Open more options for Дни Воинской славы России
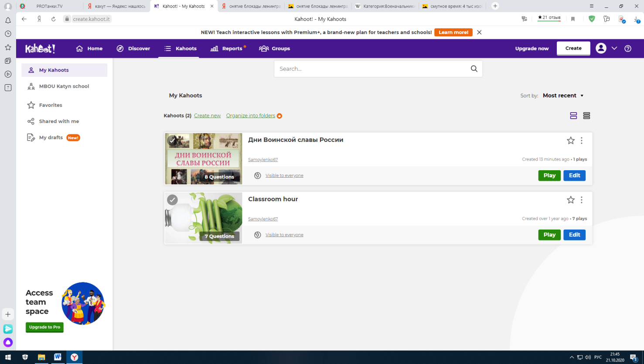 point(582,141)
